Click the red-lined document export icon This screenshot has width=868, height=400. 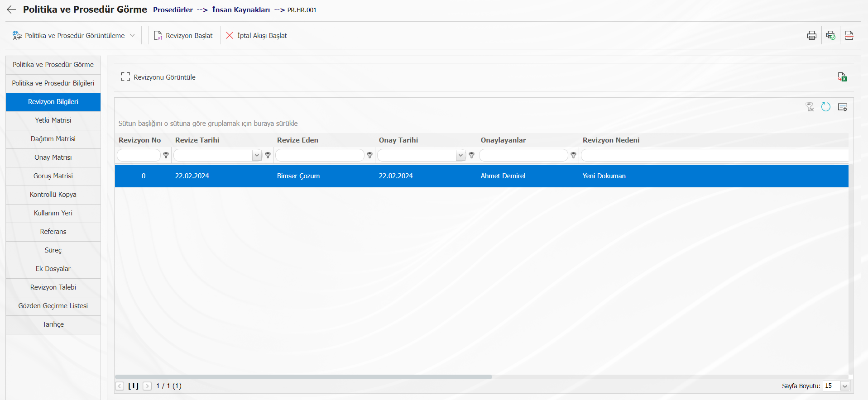[849, 35]
